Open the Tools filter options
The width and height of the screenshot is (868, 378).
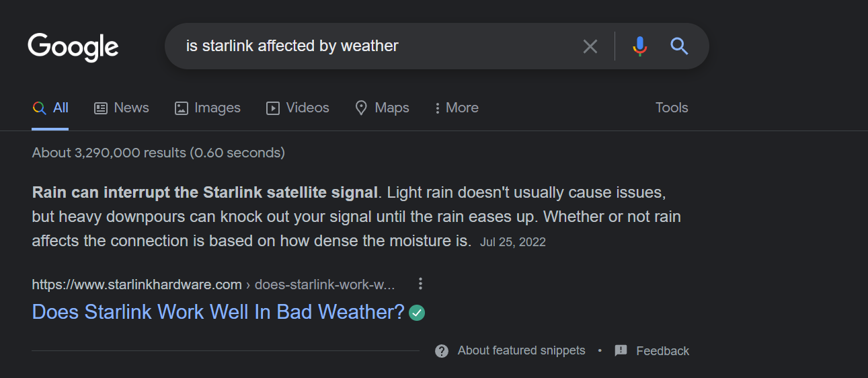[672, 108]
